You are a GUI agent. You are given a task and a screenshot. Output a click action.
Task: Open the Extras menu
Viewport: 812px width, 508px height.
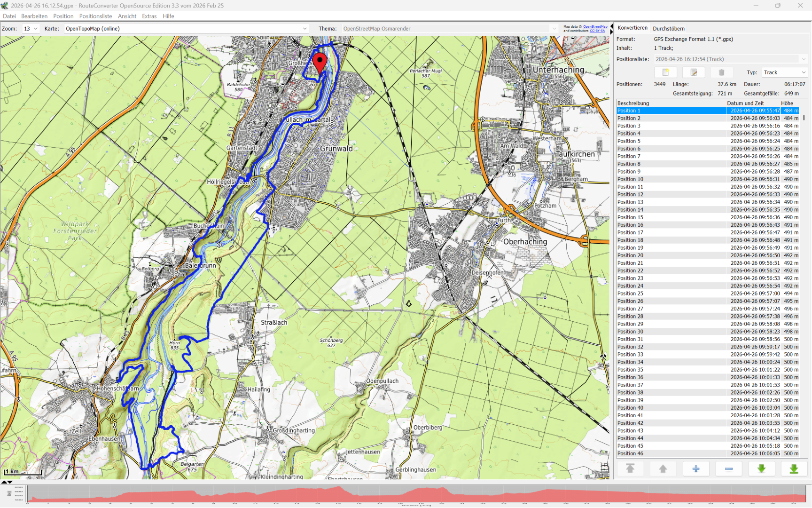click(149, 16)
